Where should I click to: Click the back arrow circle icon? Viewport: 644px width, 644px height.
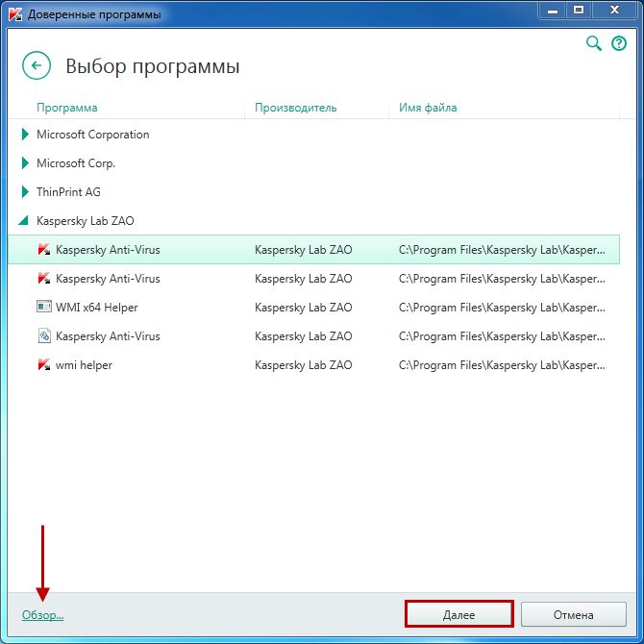click(37, 65)
